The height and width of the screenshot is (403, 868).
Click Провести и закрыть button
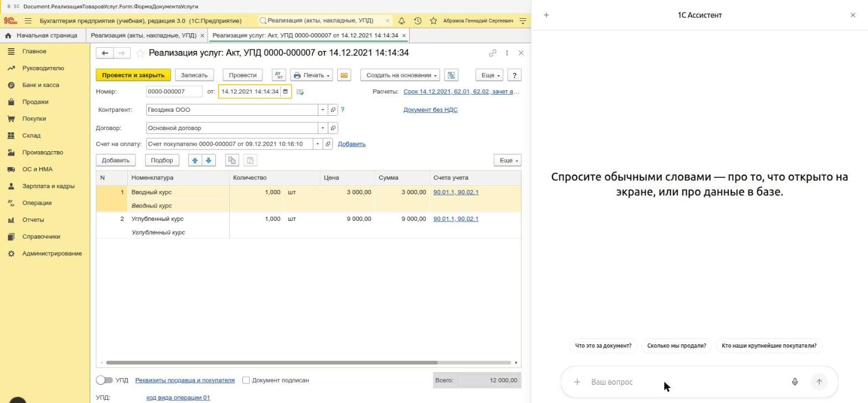(x=133, y=75)
